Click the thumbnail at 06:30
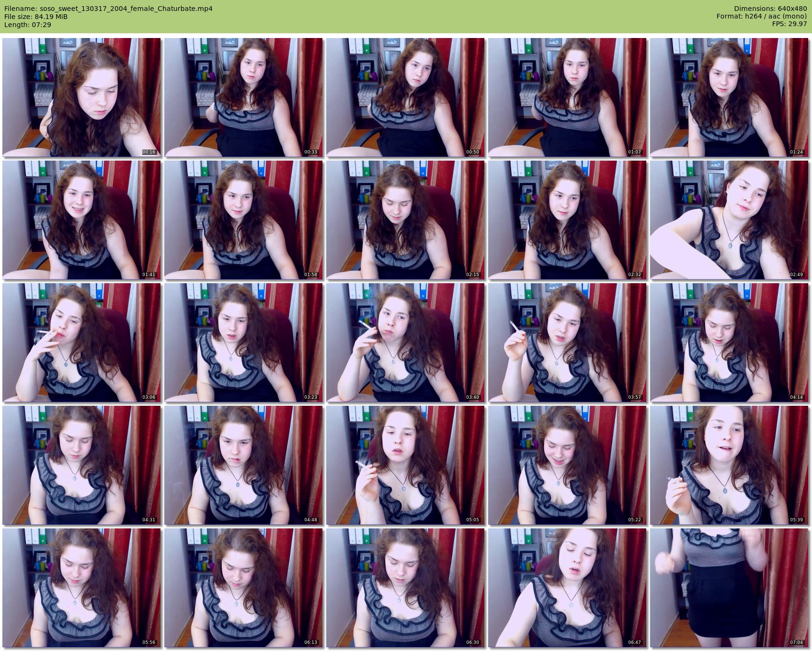The image size is (812, 651). 405,588
